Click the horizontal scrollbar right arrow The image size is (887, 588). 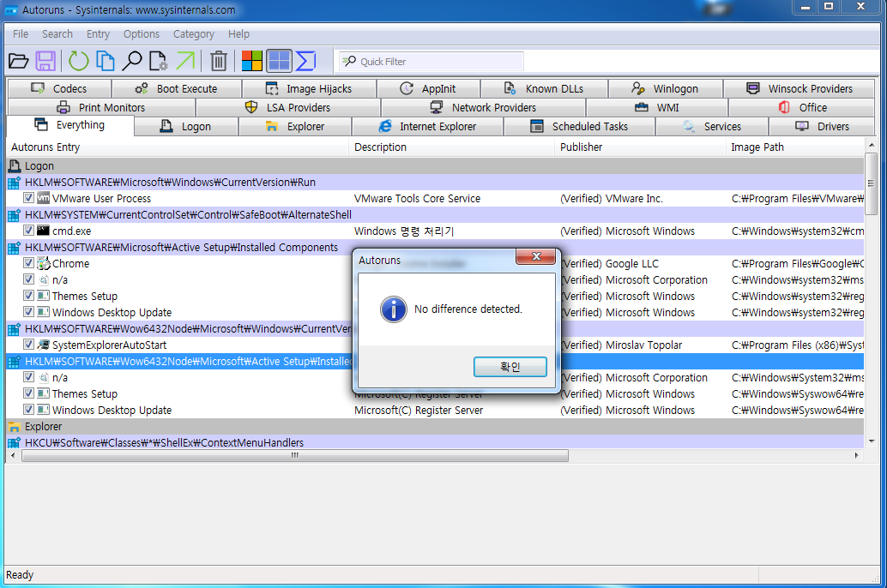tap(856, 456)
